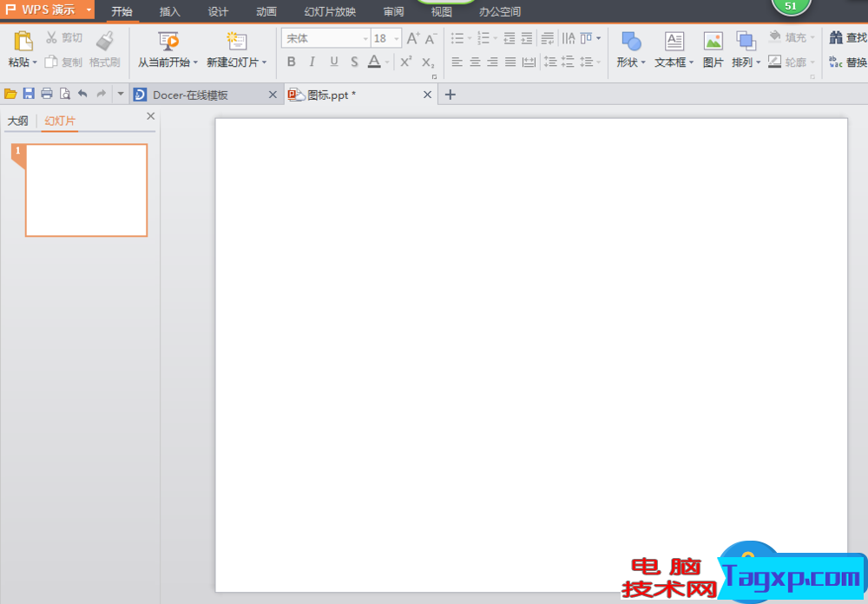Click the Open folder icon

point(10,94)
